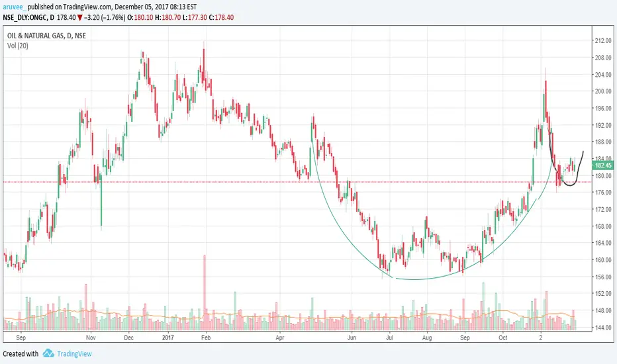Viewport: 617px width, 364px height.
Task: Click the Dec date label on time axis
Action: pyautogui.click(x=128, y=338)
